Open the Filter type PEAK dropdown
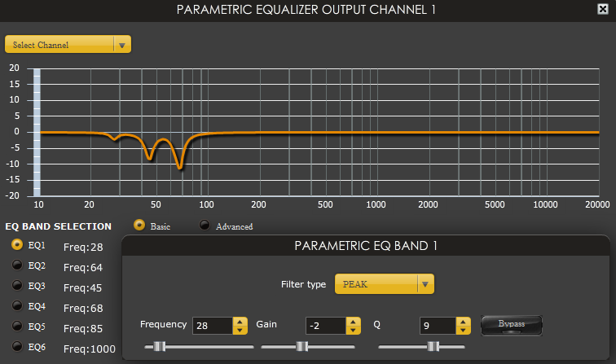Screen dimensions: 616x364 pyautogui.click(x=385, y=284)
